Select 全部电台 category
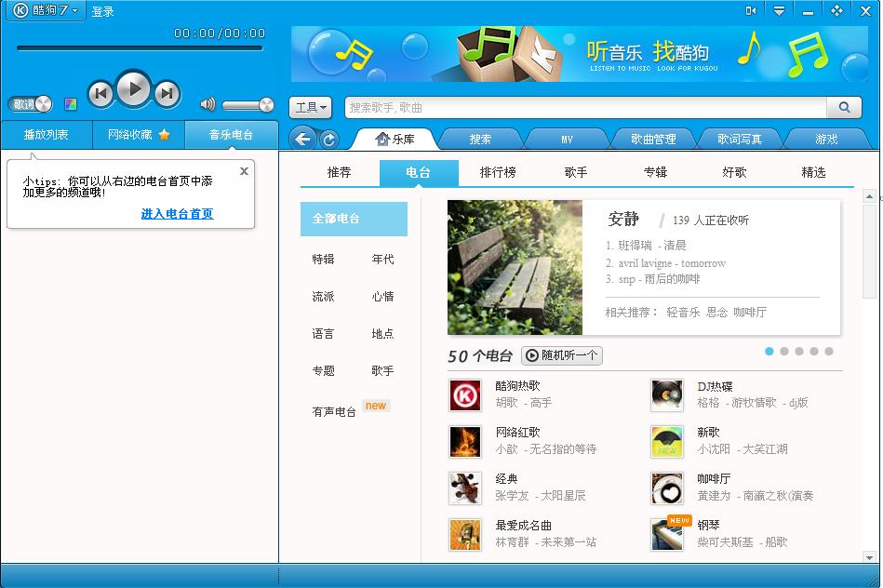Image resolution: width=883 pixels, height=588 pixels. [x=354, y=219]
